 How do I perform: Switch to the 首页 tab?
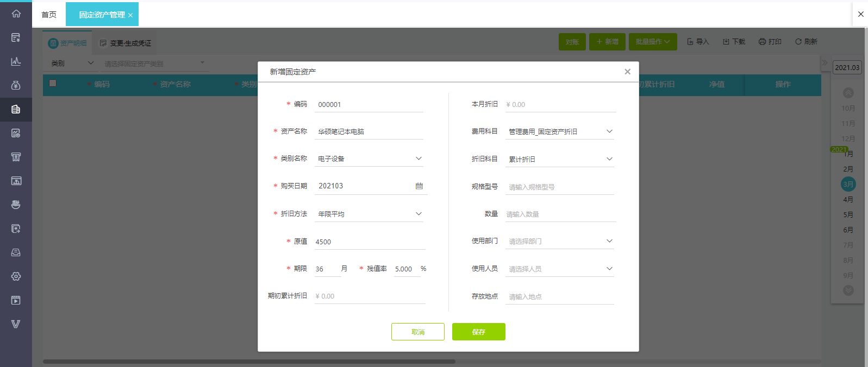point(49,15)
